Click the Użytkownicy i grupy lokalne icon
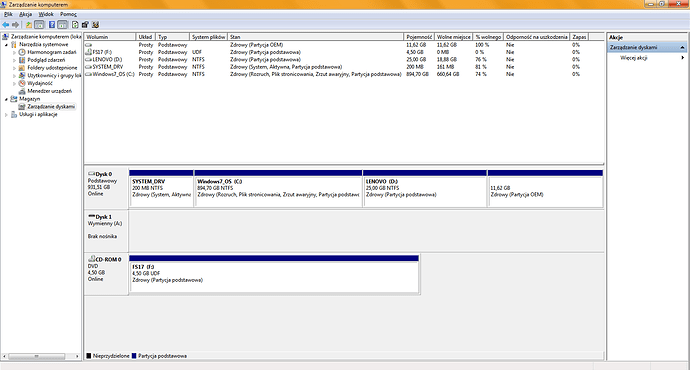690x370 pixels. point(22,75)
